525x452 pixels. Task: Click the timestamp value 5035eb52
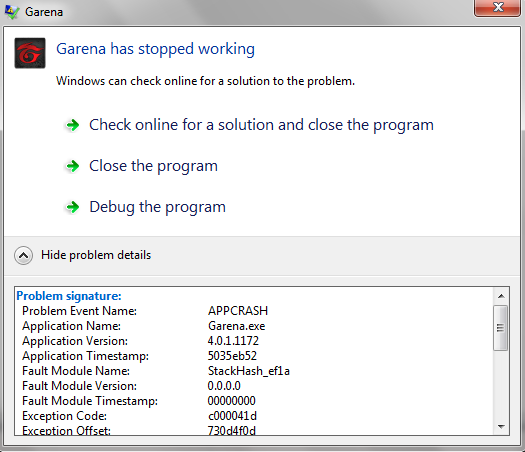[232, 356]
